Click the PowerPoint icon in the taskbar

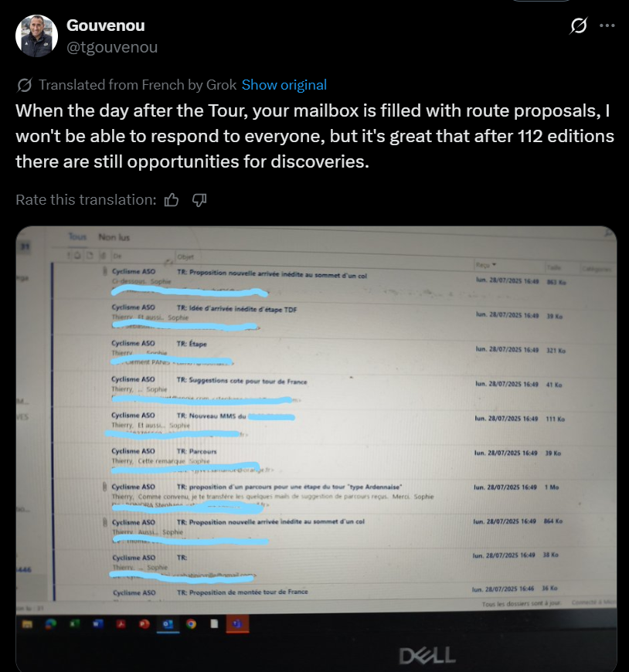tap(144, 623)
